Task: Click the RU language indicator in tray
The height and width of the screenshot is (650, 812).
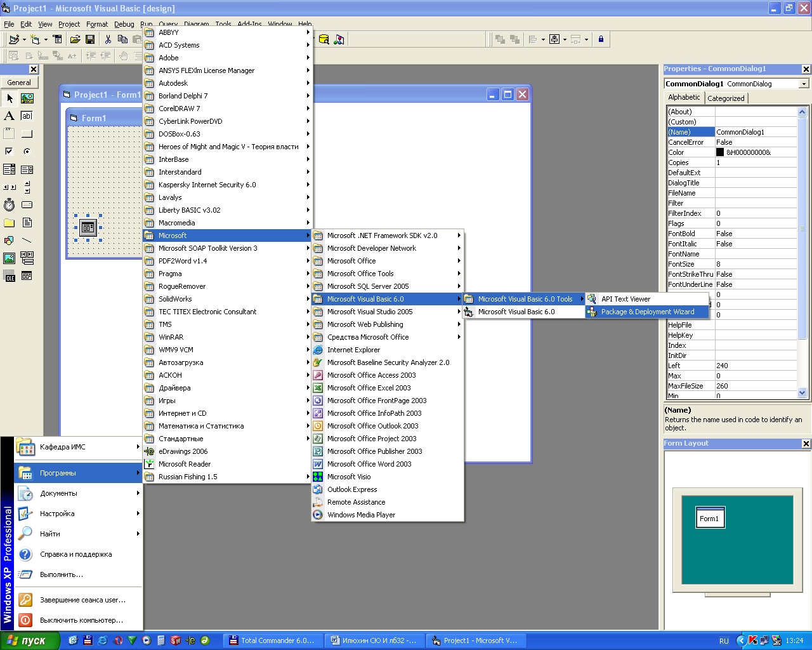Action: point(724,641)
